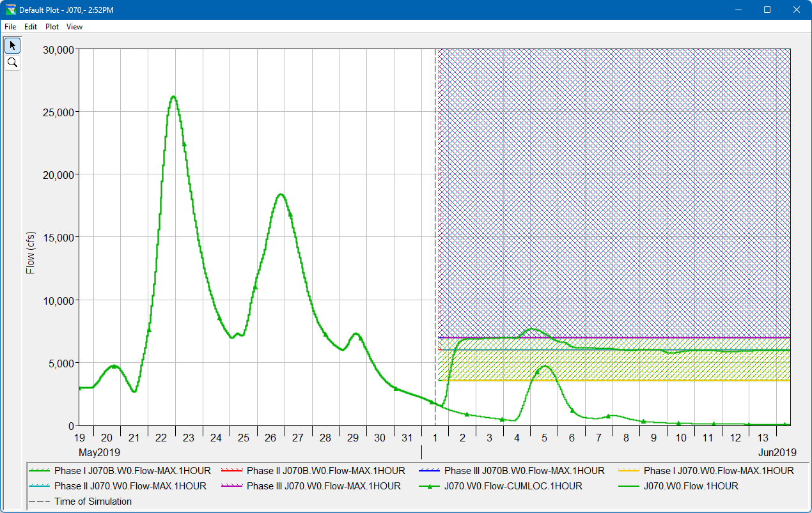The image size is (812, 513).
Task: Click the J070.W0.Flow-CUMLOC.1HOUR legend entry
Action: tap(501, 486)
